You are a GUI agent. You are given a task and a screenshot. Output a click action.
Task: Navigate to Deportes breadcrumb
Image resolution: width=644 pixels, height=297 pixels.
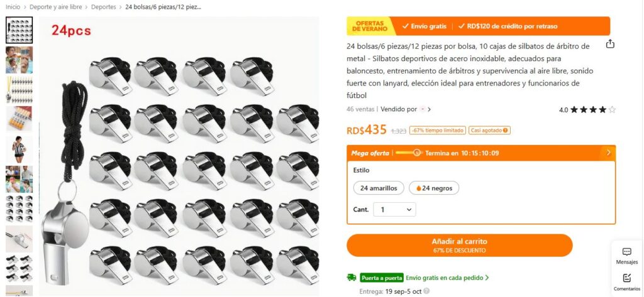[x=104, y=7]
